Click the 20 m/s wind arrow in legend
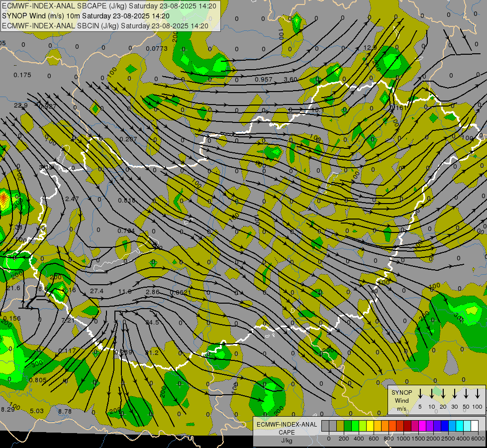 click(x=443, y=394)
